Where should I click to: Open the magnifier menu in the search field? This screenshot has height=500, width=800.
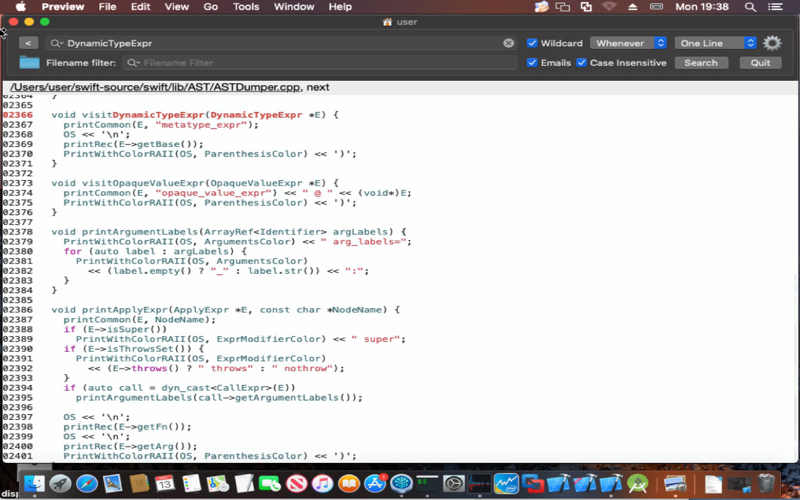tap(56, 43)
